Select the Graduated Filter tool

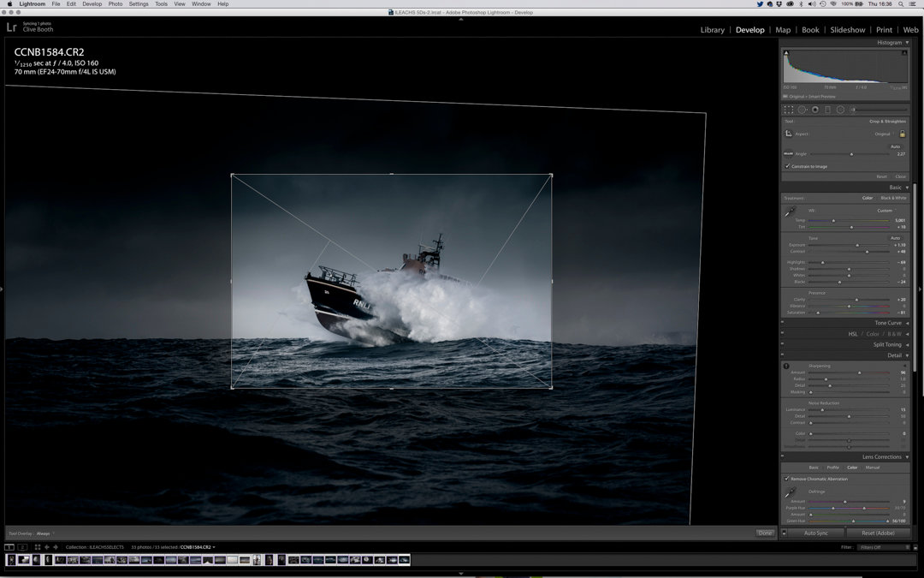tap(827, 110)
